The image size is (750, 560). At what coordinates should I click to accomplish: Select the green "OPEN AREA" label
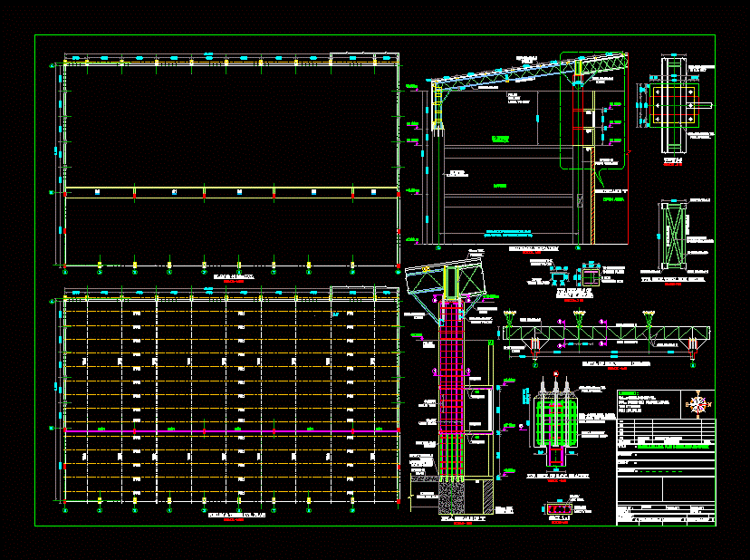point(613,199)
